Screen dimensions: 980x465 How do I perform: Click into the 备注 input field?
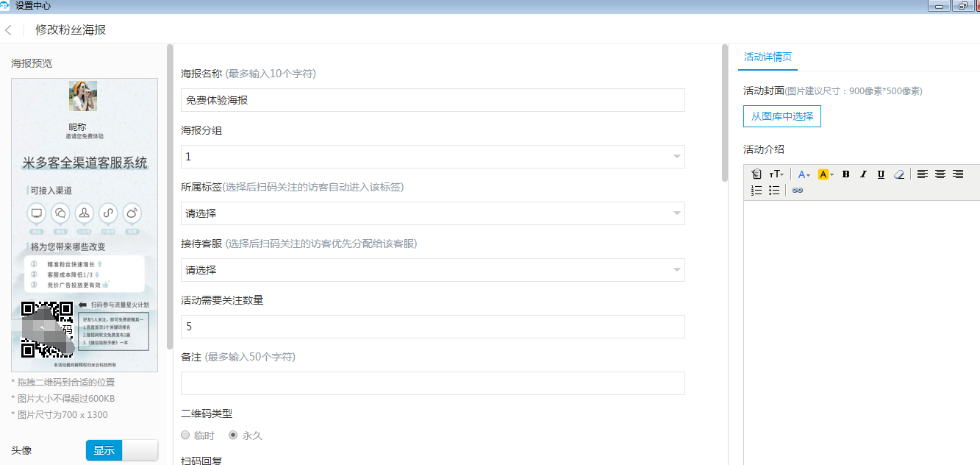click(432, 383)
